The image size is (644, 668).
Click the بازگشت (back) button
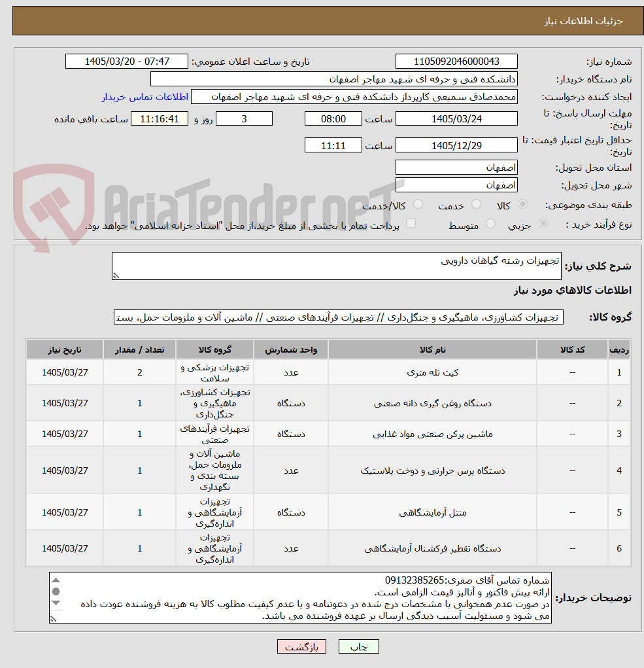[x=301, y=646]
